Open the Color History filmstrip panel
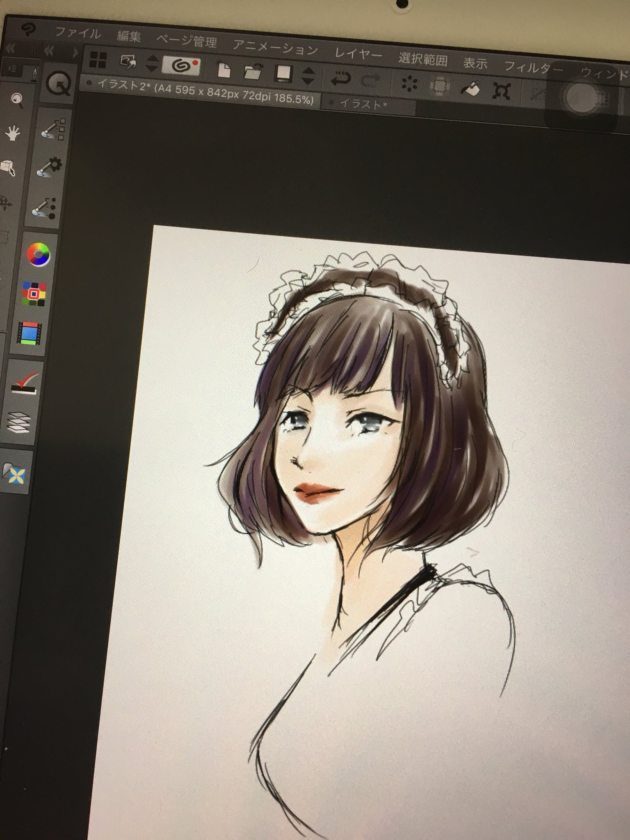This screenshot has width=630, height=840. tap(30, 333)
